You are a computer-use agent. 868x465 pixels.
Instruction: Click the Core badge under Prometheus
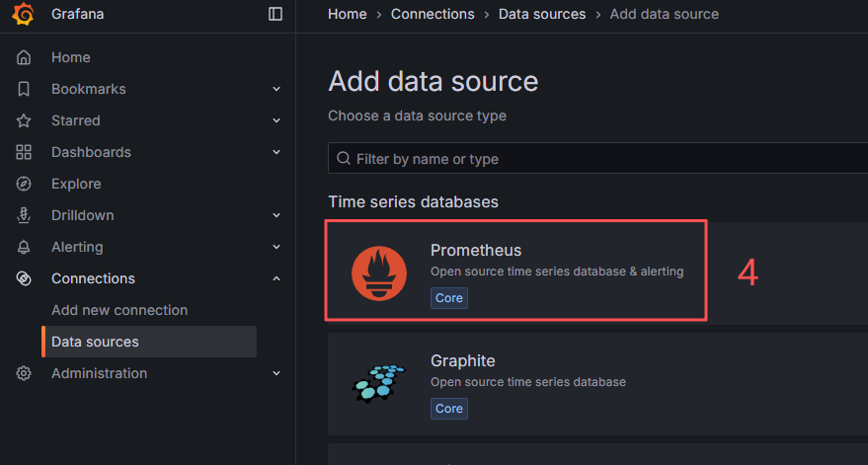pyautogui.click(x=449, y=298)
